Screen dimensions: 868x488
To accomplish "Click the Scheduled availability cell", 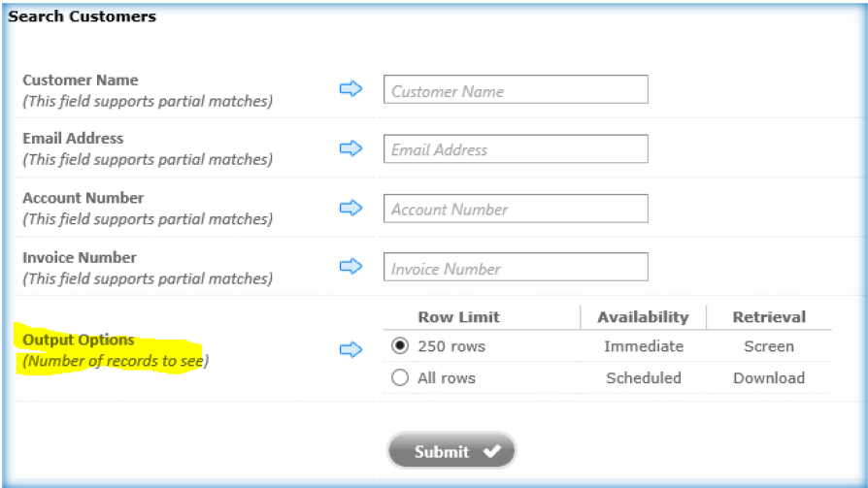I will pyautogui.click(x=644, y=378).
